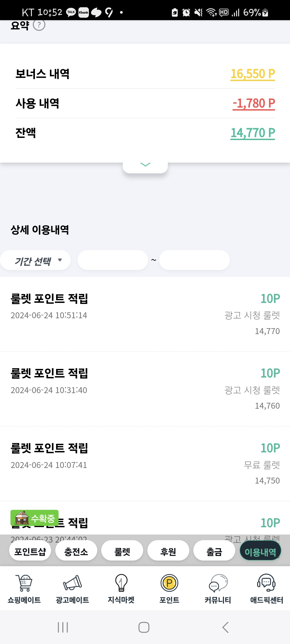This screenshot has width=290, height=644.
Task: Open the 기간 선택 dropdown
Action: pyautogui.click(x=35, y=260)
